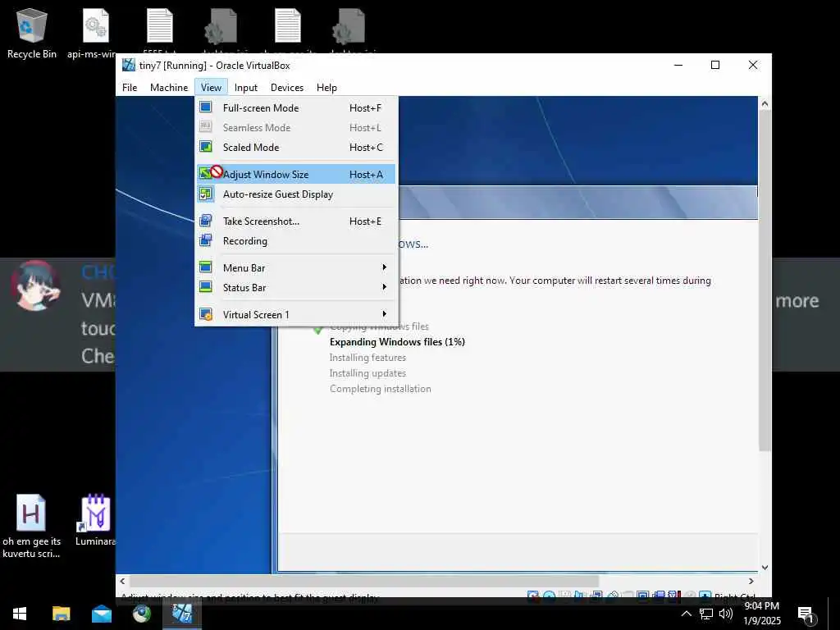Open the Machine menu
The height and width of the screenshot is (630, 840).
pyautogui.click(x=169, y=87)
